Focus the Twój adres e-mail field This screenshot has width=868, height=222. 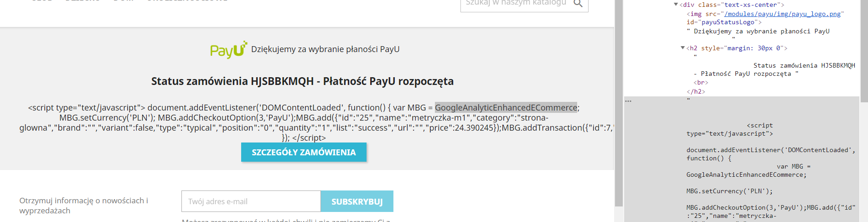coord(251,201)
